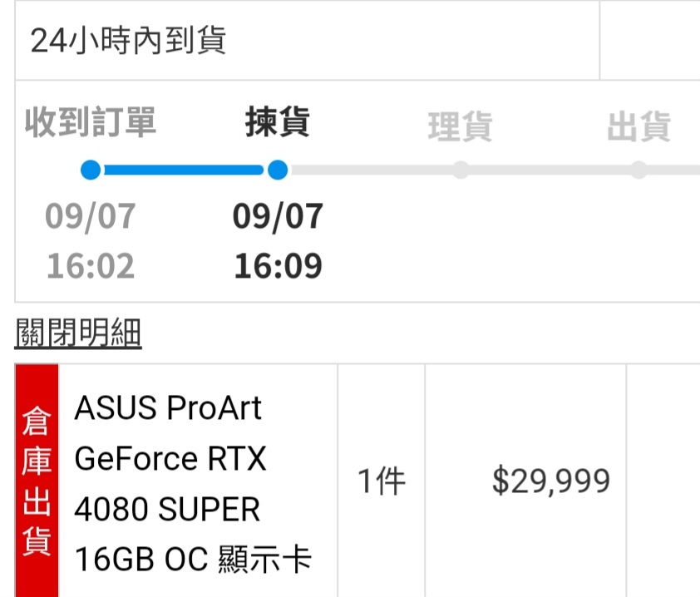Select the 收到訂單 step label
Screen dimensions: 700x597
tap(91, 122)
